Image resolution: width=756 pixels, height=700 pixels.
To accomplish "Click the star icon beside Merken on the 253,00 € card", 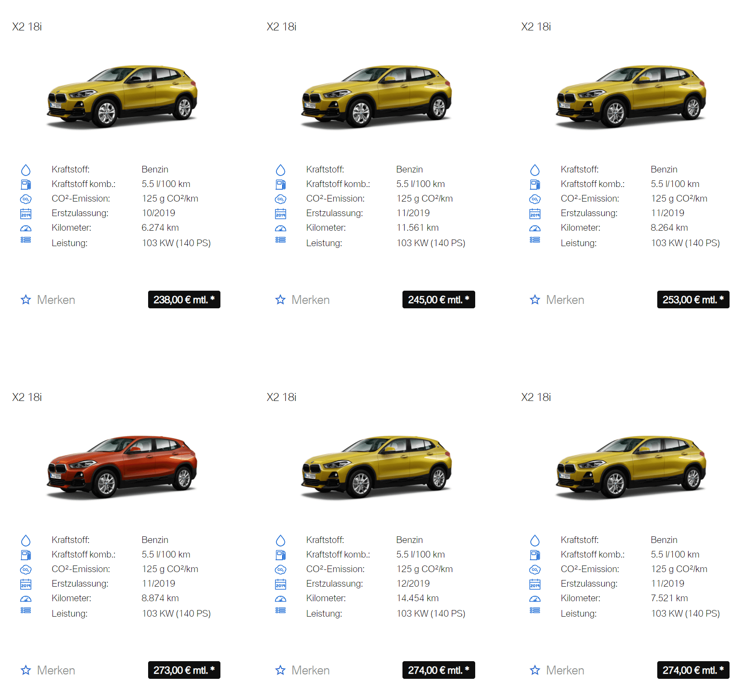I will coord(535,300).
